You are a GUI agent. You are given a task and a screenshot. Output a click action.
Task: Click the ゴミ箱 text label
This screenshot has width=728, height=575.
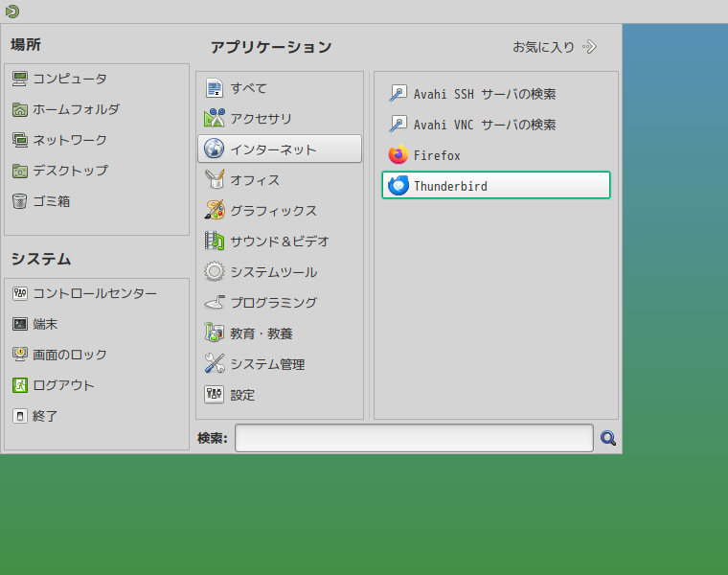pos(52,201)
